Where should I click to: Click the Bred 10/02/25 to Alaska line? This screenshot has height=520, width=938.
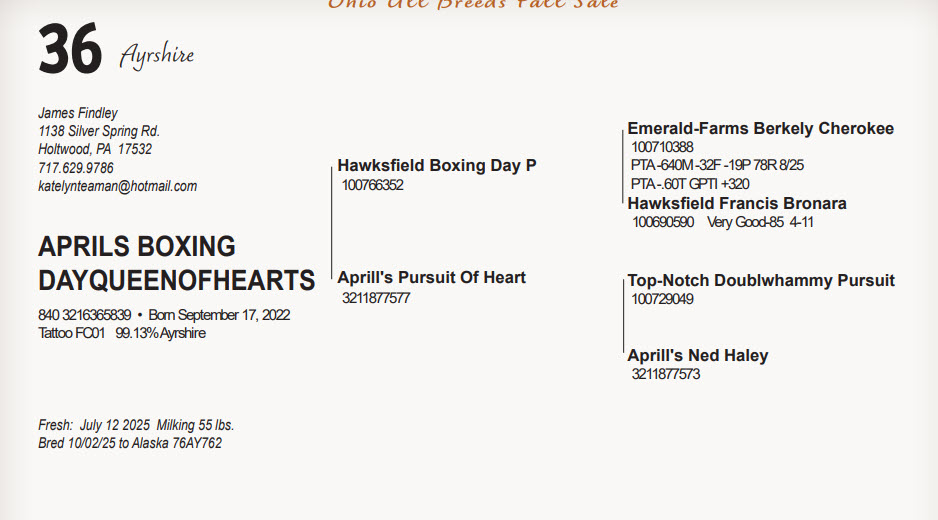pos(130,443)
